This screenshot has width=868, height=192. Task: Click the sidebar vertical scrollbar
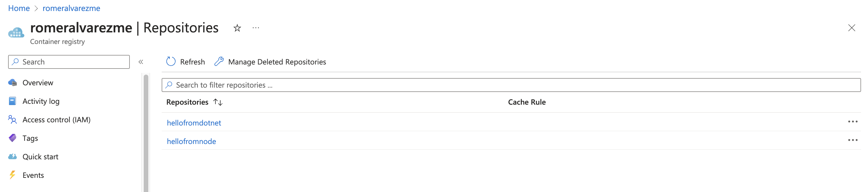tap(146, 133)
